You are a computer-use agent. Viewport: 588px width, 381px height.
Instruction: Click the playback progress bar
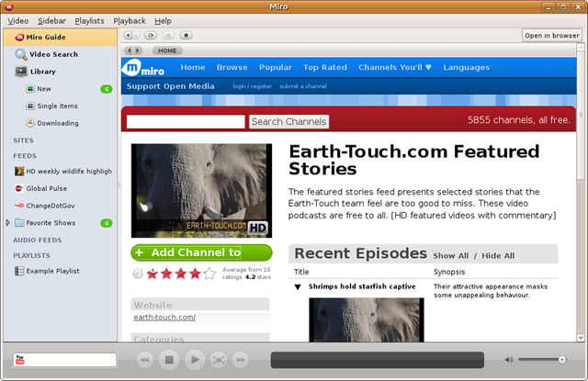click(x=378, y=360)
